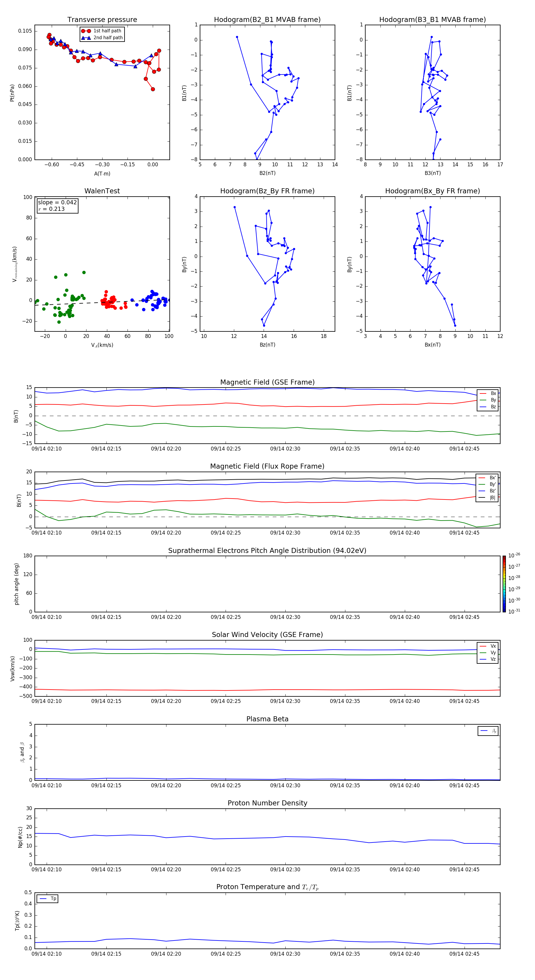This screenshot has width=535, height=980.
Task: Click the 'Np(#/cc)' axis label
Action: (x=20, y=837)
